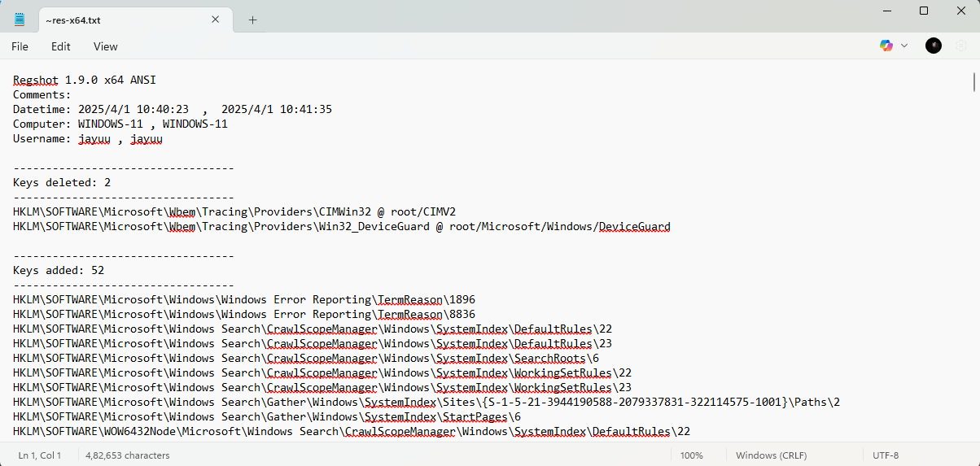980x466 pixels.
Task: Open the Edit menu
Action: [61, 46]
